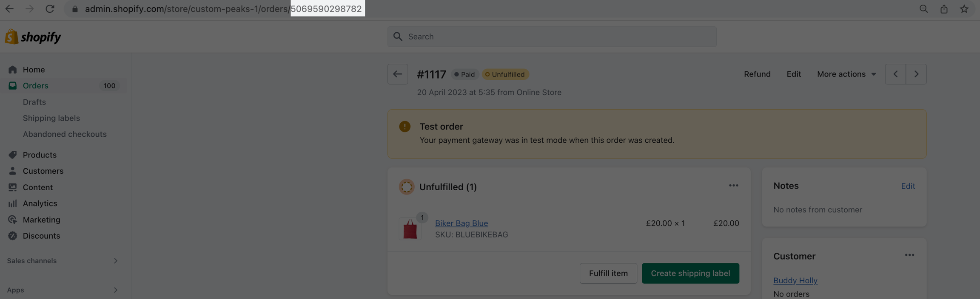Go back to orders list arrow
The height and width of the screenshot is (299, 980).
397,74
